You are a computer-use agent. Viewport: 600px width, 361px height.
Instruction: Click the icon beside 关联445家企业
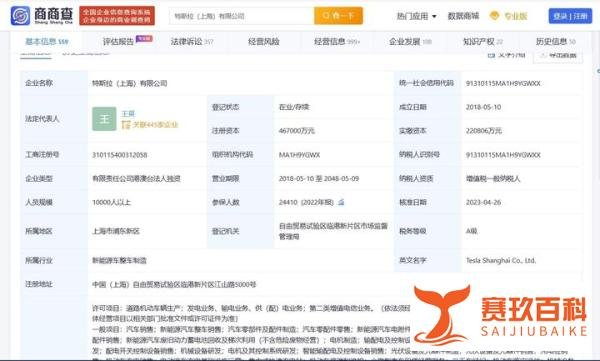click(x=126, y=124)
